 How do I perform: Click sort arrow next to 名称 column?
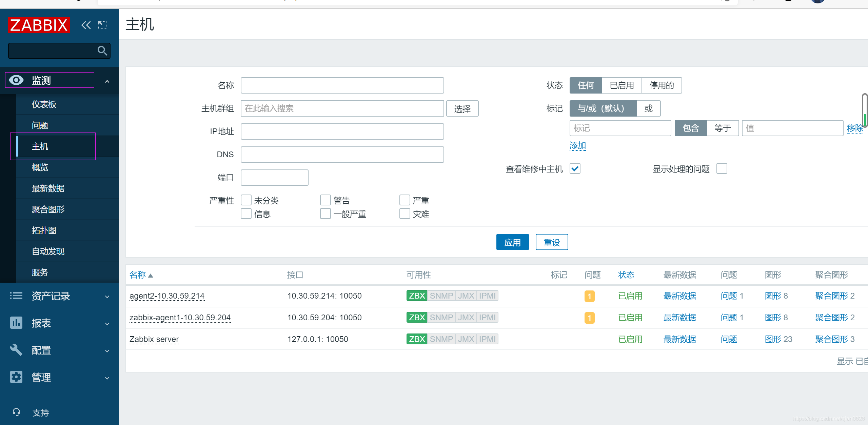coord(151,276)
